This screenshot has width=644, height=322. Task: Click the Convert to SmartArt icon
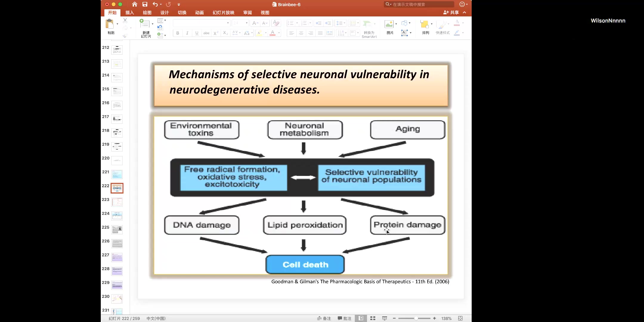click(367, 24)
